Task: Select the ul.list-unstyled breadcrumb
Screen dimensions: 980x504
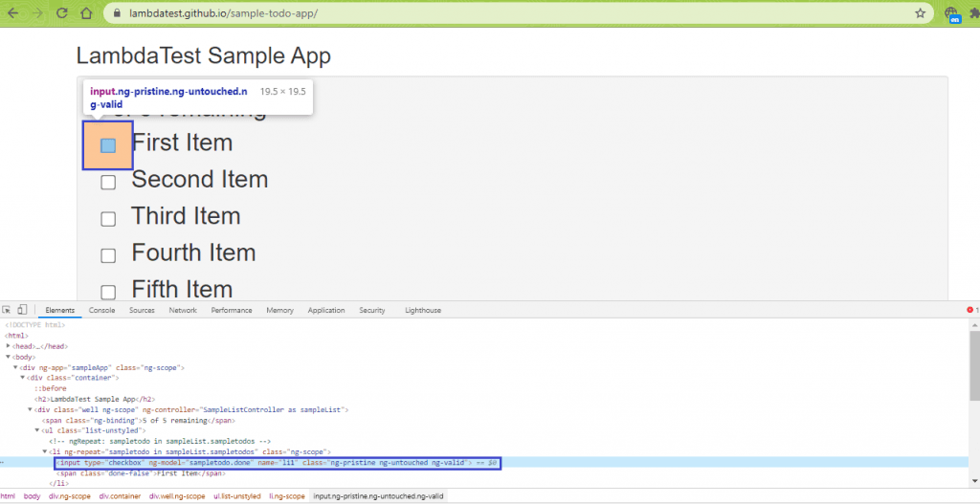Action: 237,496
